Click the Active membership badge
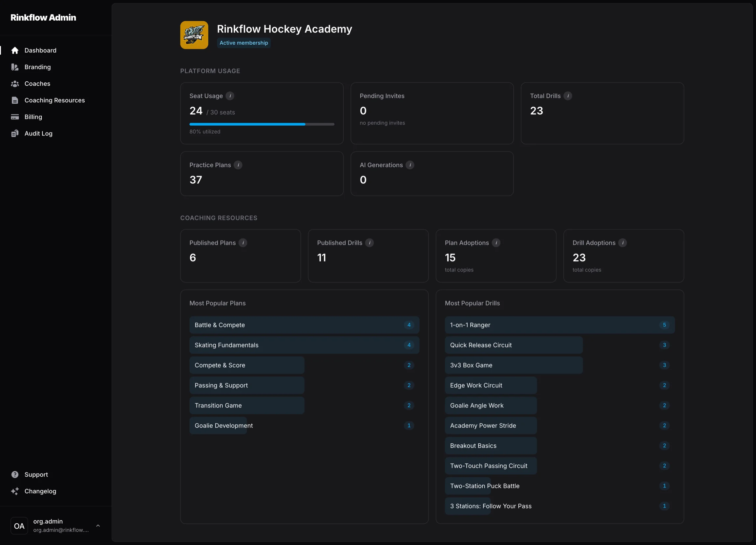Screen dimensions: 756x545 244,43
